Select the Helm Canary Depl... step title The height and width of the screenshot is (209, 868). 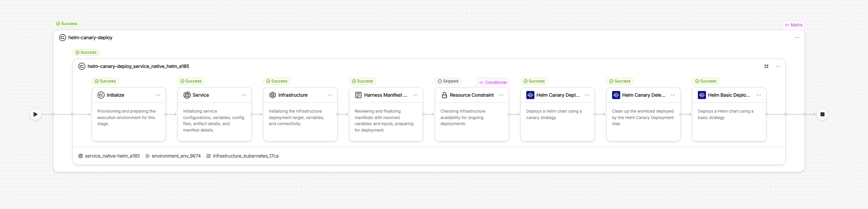point(558,95)
